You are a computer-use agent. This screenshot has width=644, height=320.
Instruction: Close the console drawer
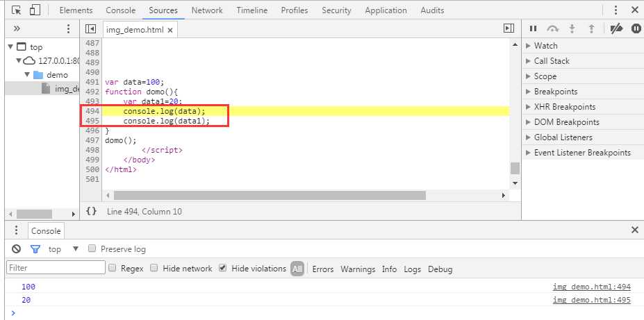point(634,230)
